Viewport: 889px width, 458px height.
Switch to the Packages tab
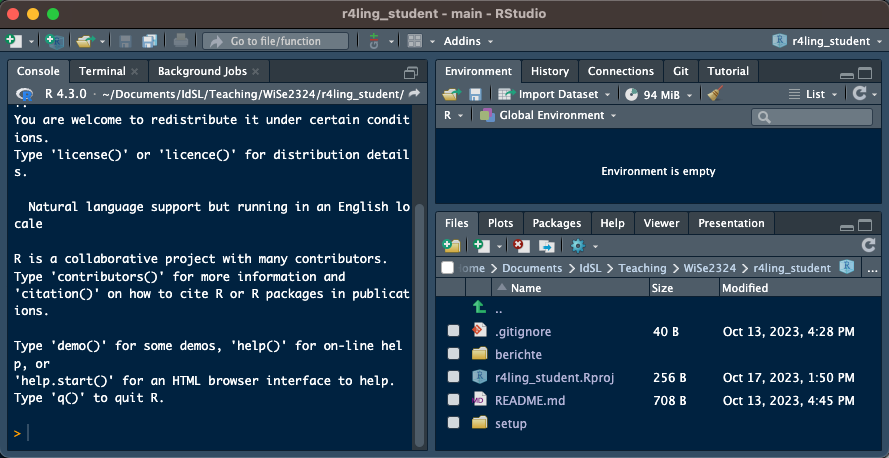point(557,223)
